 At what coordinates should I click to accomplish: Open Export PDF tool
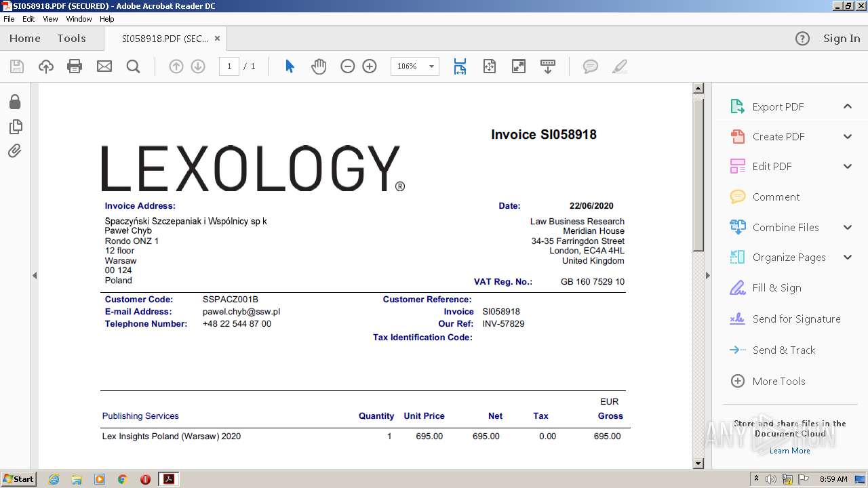(778, 107)
